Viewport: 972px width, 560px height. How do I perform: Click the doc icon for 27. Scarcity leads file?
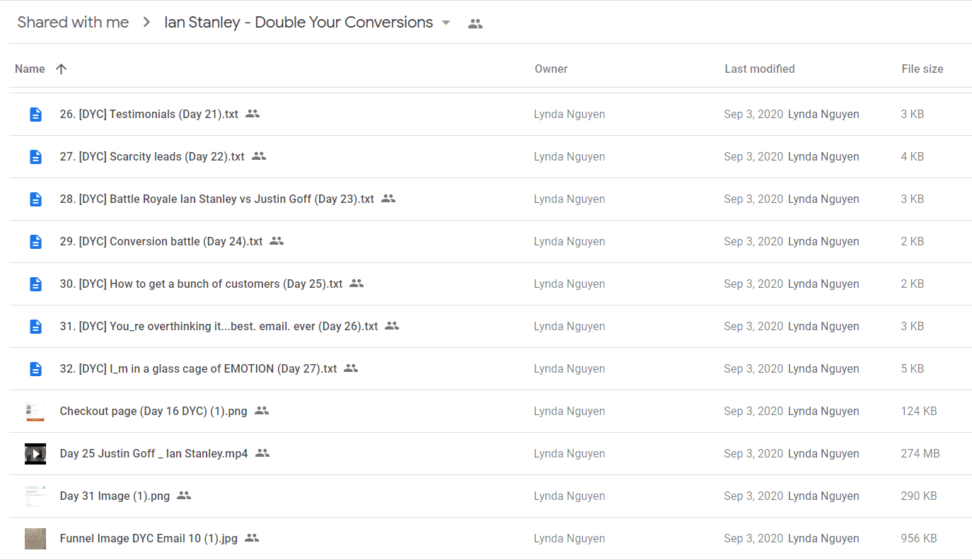point(35,156)
